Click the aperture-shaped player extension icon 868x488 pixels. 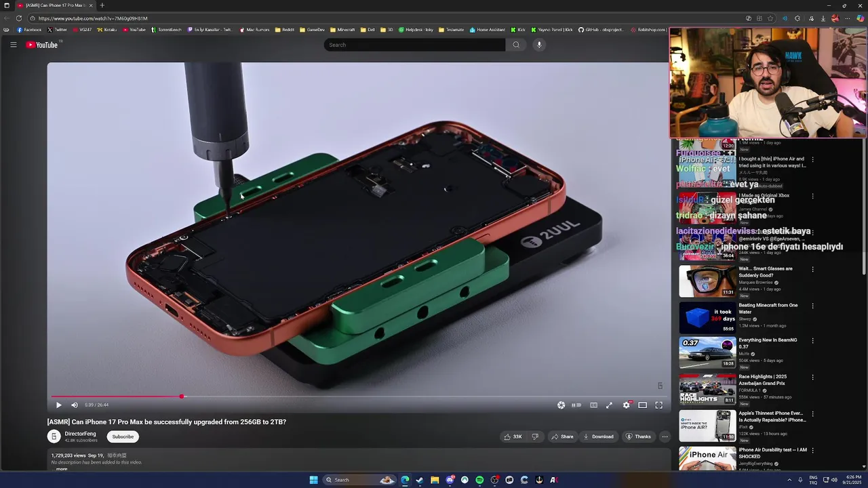(561, 405)
